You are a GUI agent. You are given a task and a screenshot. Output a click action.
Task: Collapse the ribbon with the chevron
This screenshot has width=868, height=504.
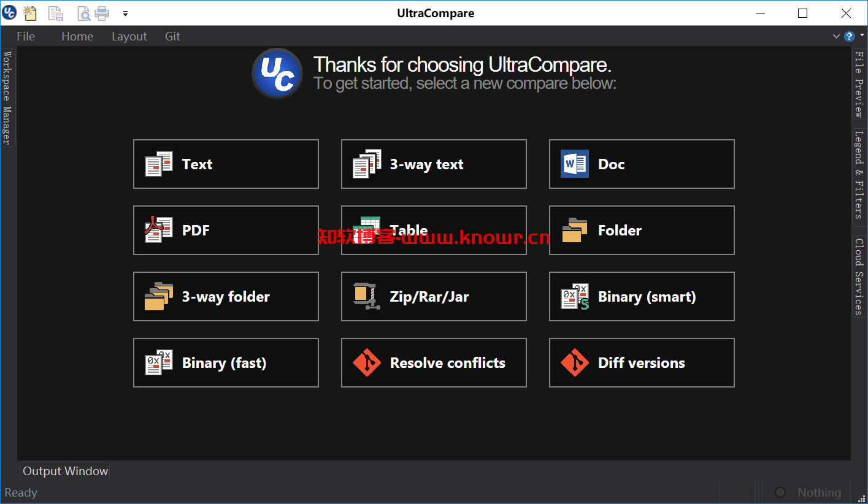[836, 36]
